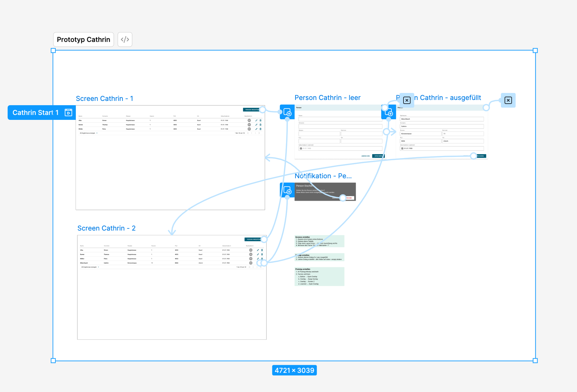The width and height of the screenshot is (577, 392).
Task: Click overlay icon left of Person Cathrin - leer
Action: point(287,112)
